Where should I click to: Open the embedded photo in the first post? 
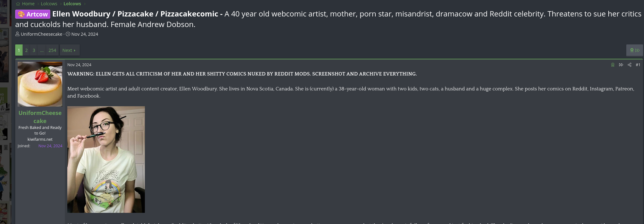click(x=106, y=159)
